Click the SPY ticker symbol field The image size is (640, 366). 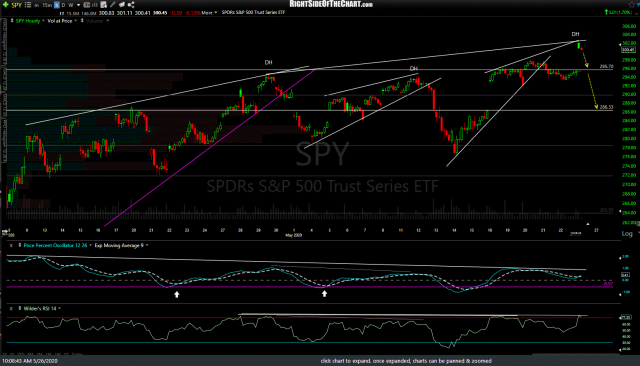pos(16,5)
